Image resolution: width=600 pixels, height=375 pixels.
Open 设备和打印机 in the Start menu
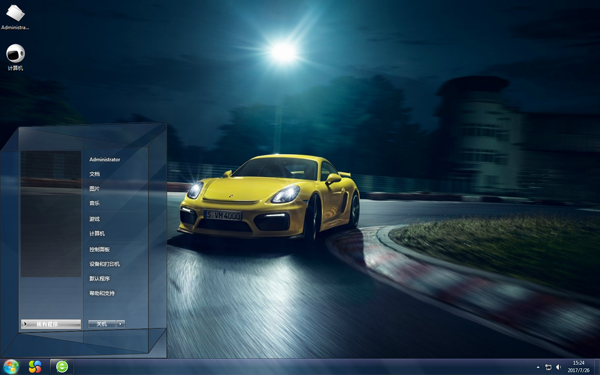coord(104,264)
